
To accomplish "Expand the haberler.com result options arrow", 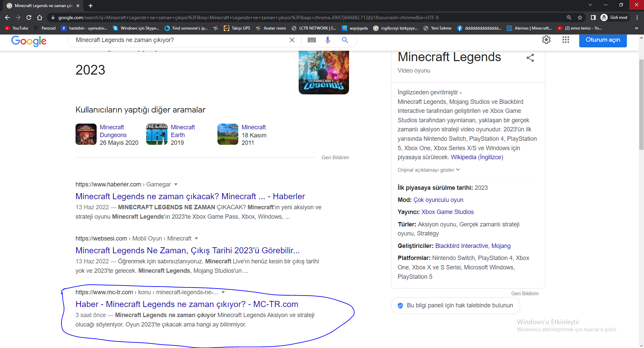I will 176,184.
